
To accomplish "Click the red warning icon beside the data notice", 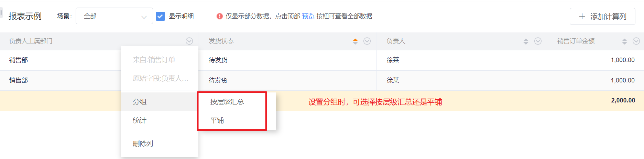I will pyautogui.click(x=219, y=16).
